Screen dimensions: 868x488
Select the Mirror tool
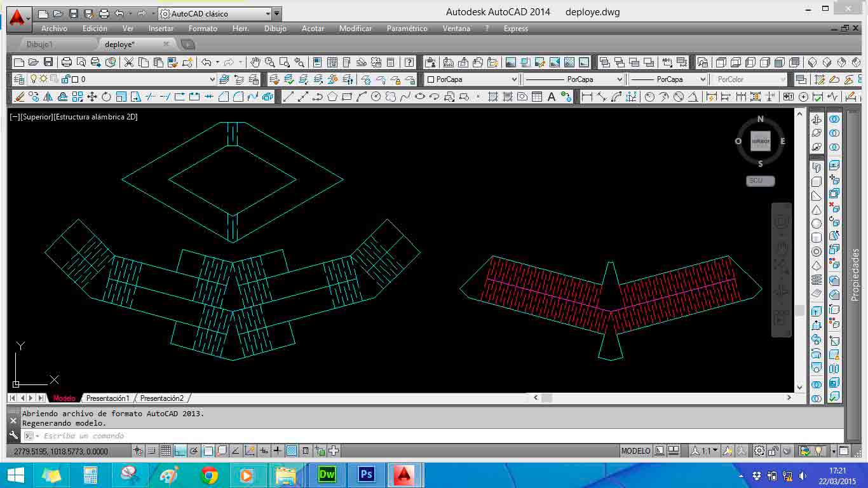point(48,97)
